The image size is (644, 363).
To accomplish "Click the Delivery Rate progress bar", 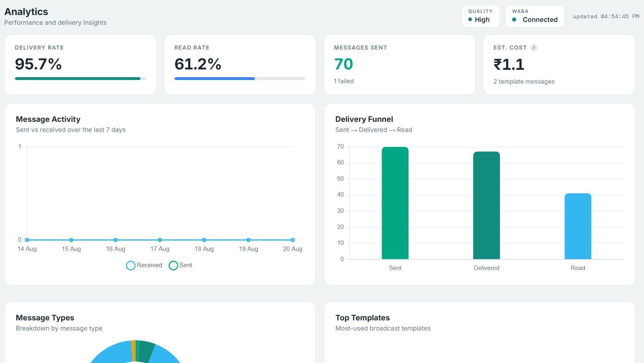I will (x=80, y=78).
